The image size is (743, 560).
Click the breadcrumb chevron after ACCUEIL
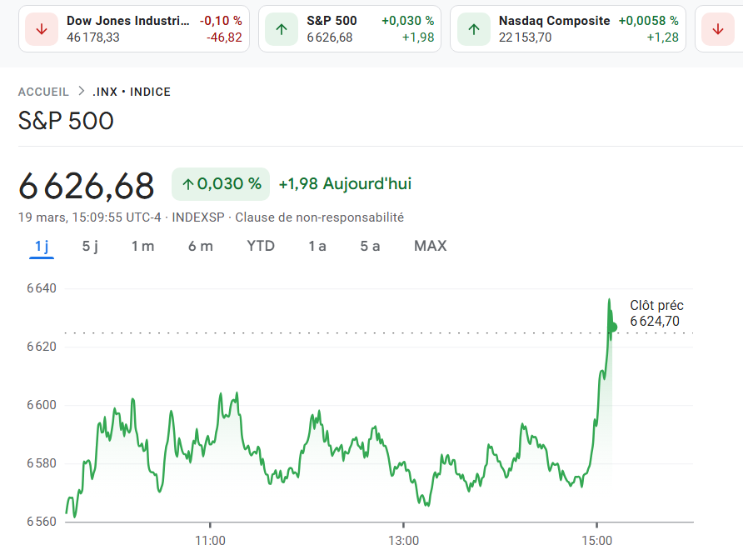(x=82, y=91)
